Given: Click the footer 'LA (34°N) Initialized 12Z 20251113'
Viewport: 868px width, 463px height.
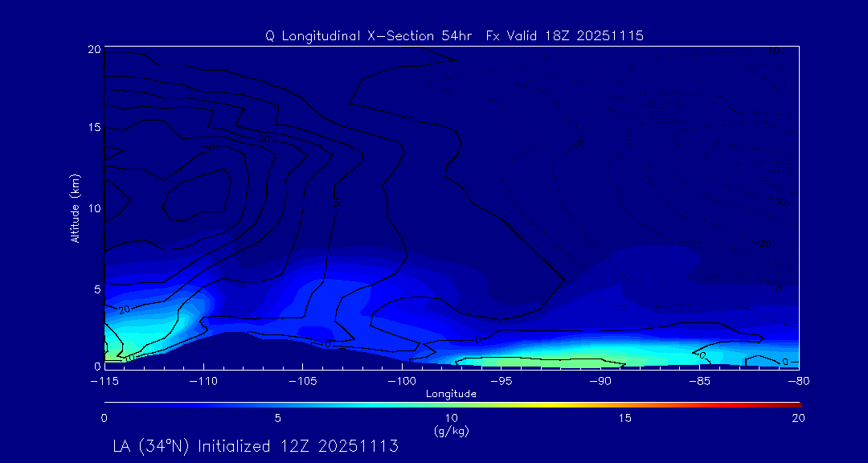Looking at the screenshot, I should click(256, 446).
